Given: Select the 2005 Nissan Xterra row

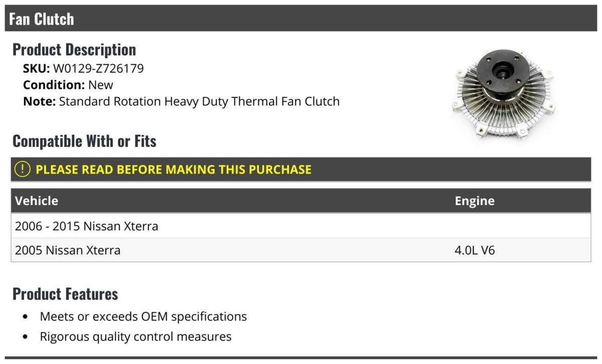Looking at the screenshot, I should click(301, 250).
